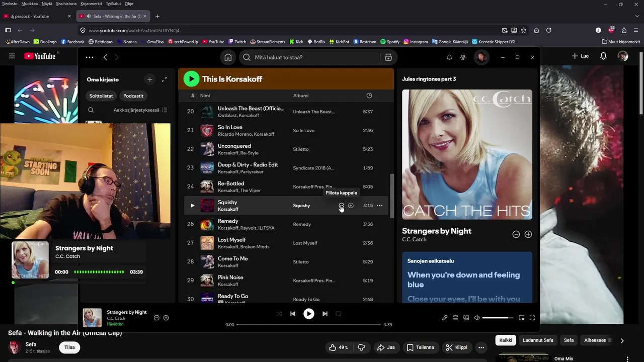
Task: Create new playlist with plus in library
Action: [149, 79]
